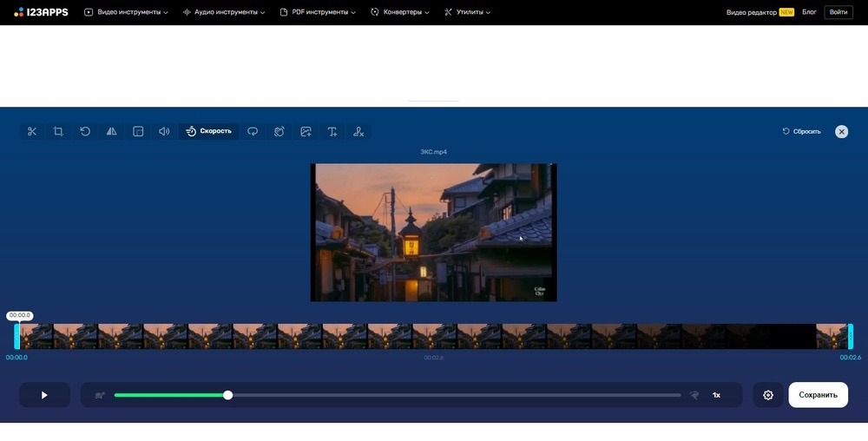
Task: Click the right trim handle on timeline
Action: [x=851, y=337]
